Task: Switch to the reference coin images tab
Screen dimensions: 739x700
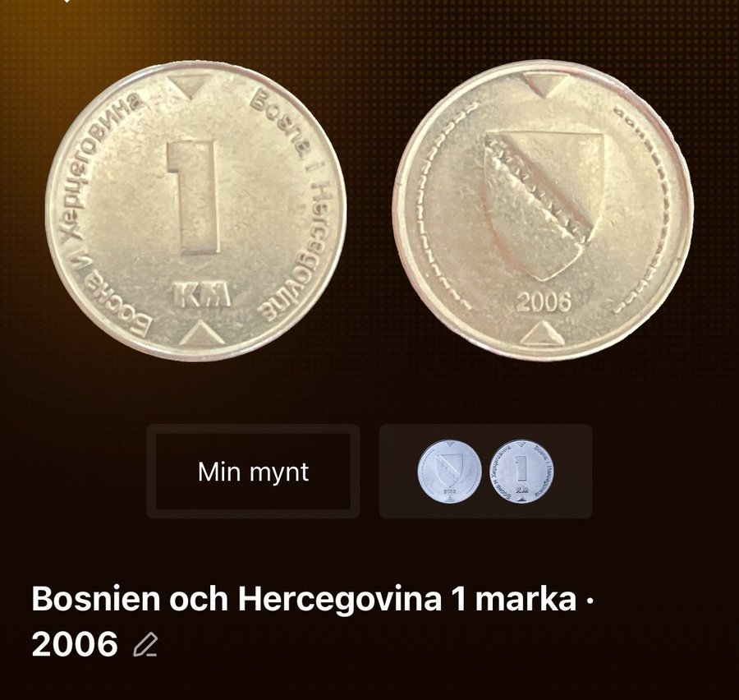Action: (x=485, y=472)
